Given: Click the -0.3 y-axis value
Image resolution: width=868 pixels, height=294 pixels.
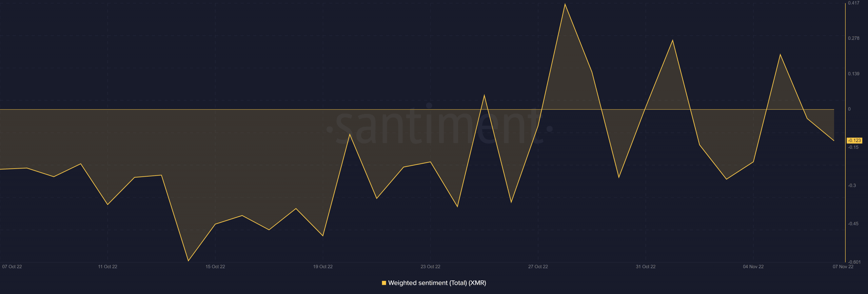Looking at the screenshot, I should (x=852, y=185).
